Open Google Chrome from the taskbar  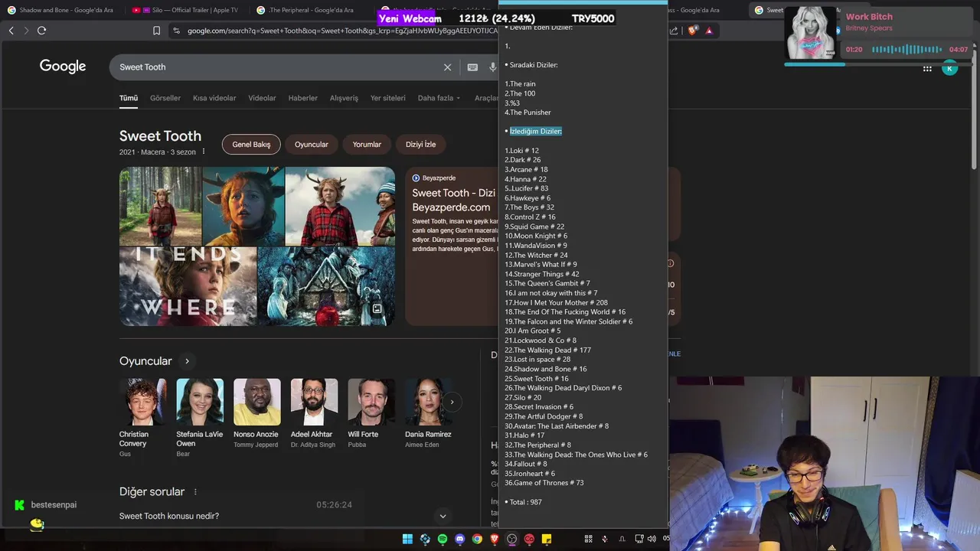(x=477, y=539)
